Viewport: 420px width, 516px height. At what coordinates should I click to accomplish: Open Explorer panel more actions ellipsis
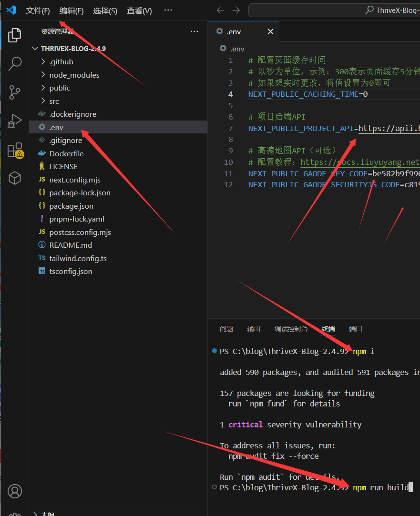pyautogui.click(x=194, y=31)
